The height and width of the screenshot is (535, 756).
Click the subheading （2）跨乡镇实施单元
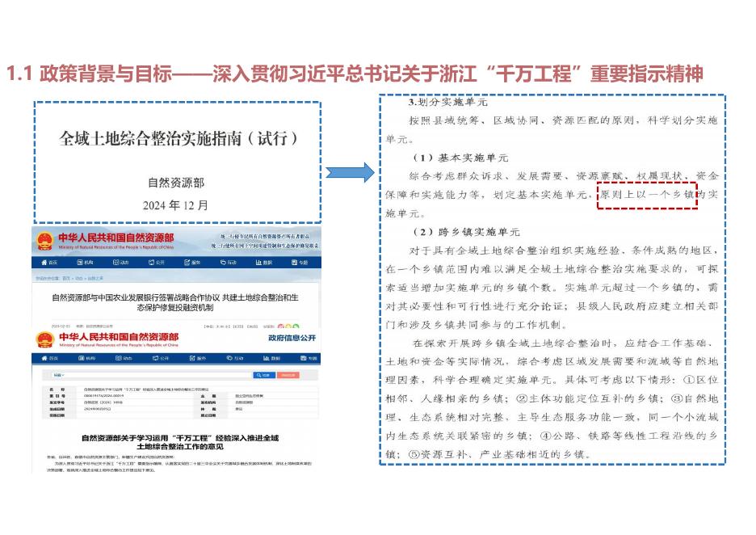point(466,232)
